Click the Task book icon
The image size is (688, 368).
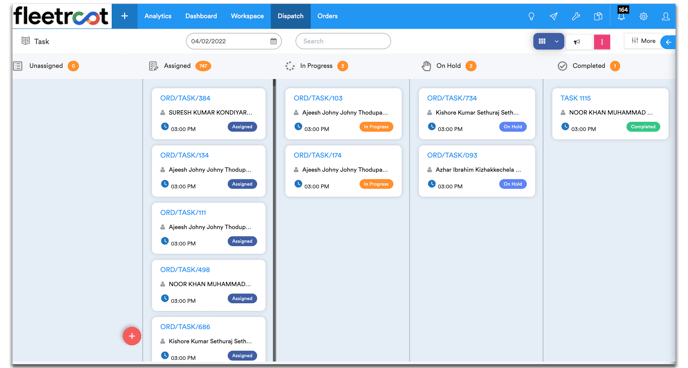(25, 41)
